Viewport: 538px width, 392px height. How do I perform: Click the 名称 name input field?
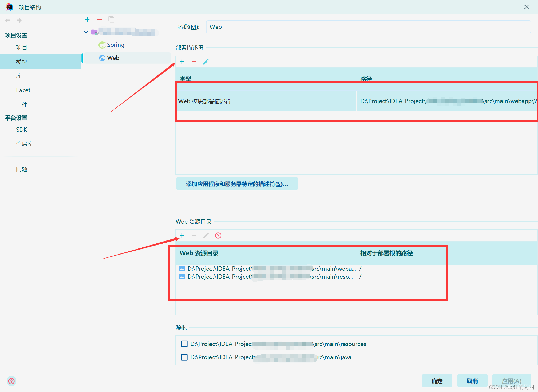coord(368,27)
